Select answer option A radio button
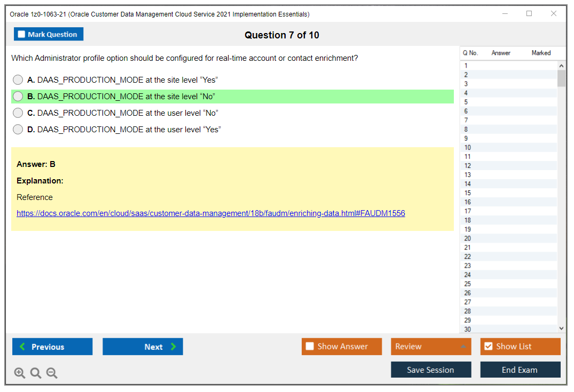 18,79
